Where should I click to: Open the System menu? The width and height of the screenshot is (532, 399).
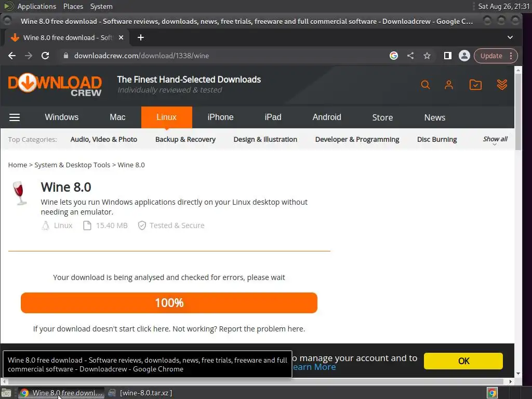101,6
